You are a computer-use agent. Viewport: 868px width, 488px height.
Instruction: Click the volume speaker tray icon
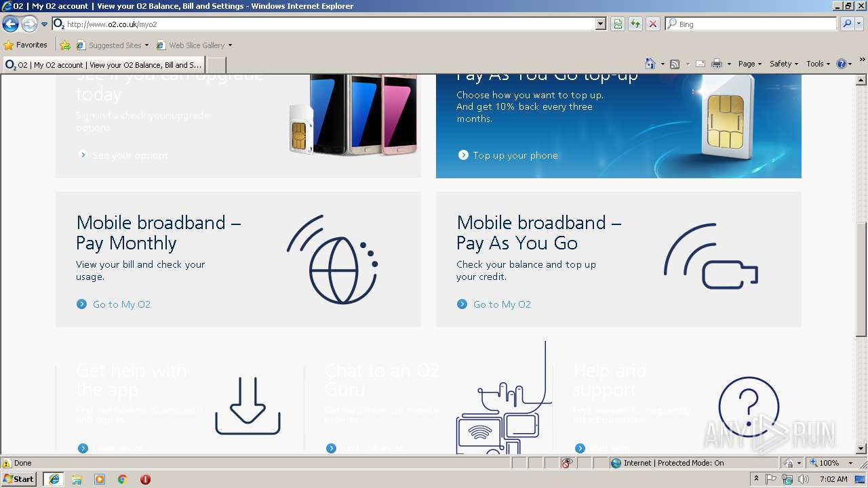(x=802, y=479)
